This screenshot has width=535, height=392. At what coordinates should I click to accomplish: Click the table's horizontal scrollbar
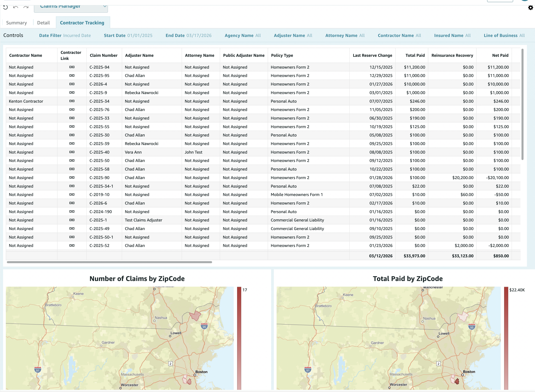[x=109, y=262]
